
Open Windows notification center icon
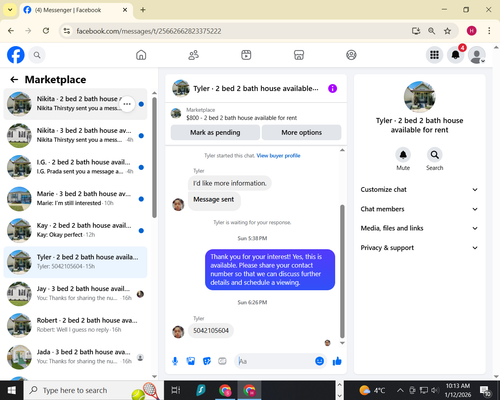tap(485, 390)
